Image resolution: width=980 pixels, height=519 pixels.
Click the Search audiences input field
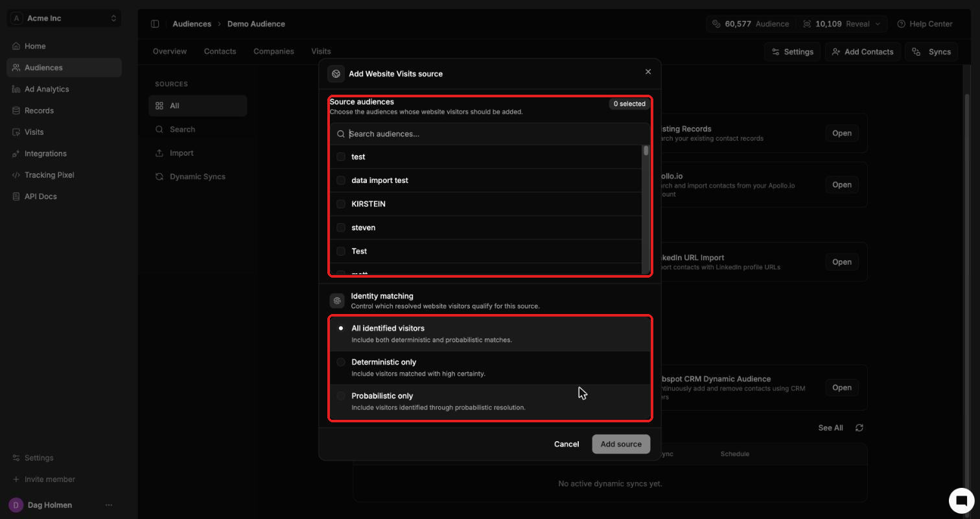coord(489,134)
